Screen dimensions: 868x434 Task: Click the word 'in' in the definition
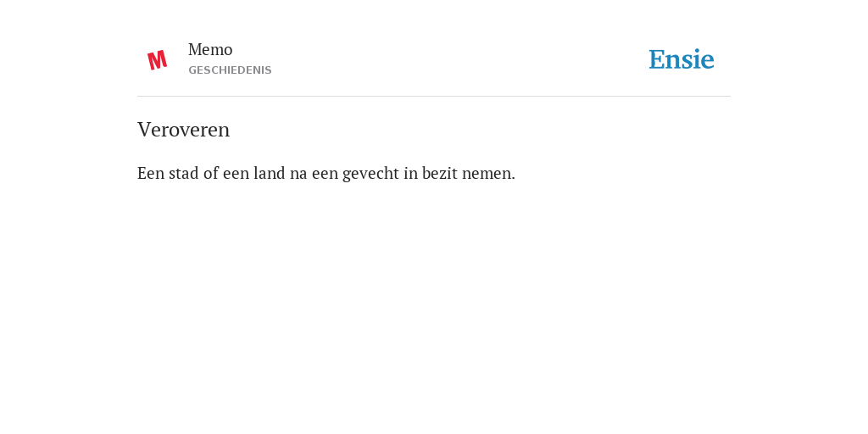click(410, 173)
